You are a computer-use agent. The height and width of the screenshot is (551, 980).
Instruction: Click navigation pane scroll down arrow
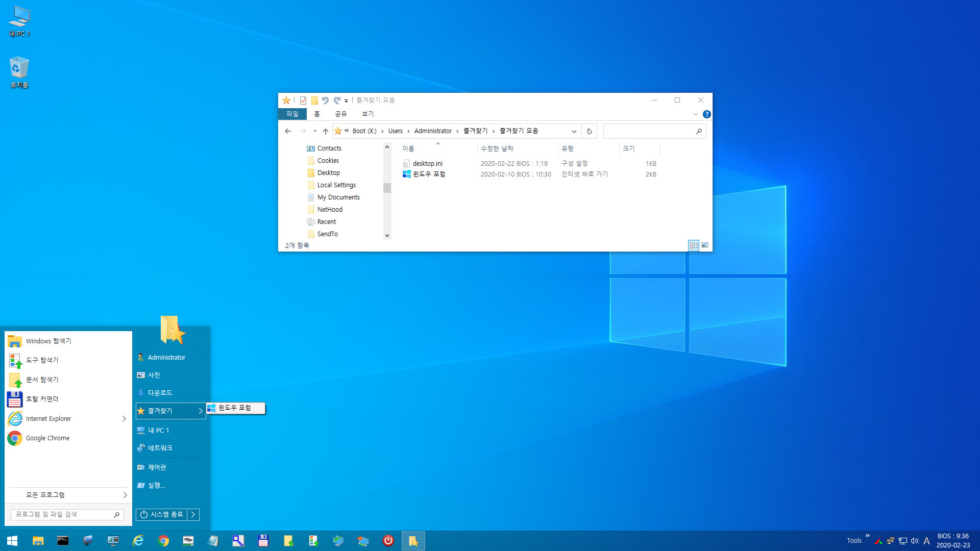pos(387,235)
